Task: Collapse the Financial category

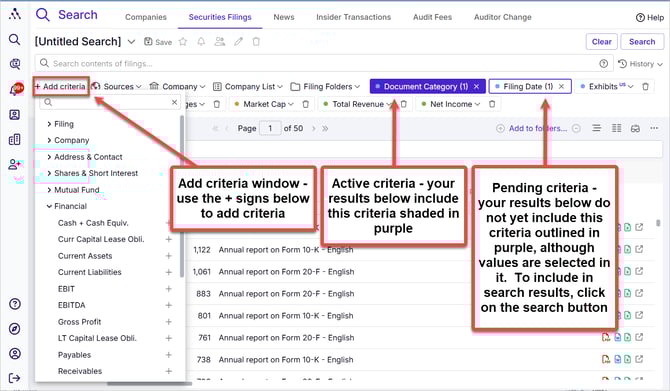Action: point(67,206)
